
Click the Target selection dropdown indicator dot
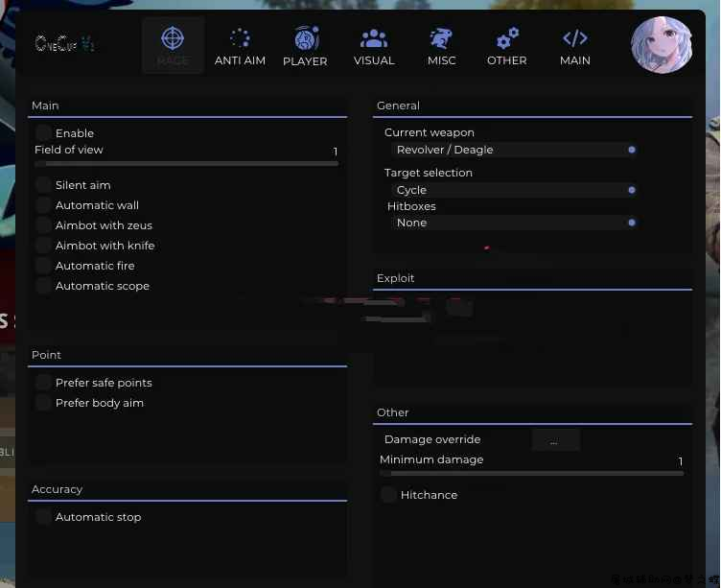click(632, 190)
